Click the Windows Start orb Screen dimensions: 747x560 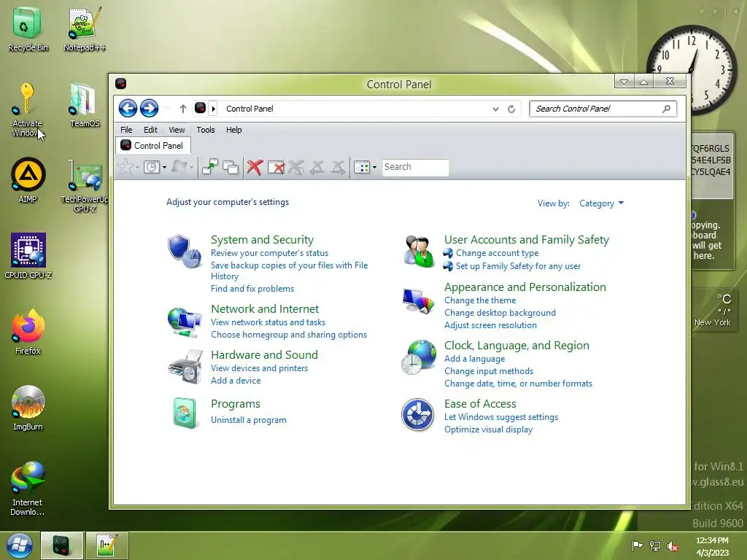20,545
